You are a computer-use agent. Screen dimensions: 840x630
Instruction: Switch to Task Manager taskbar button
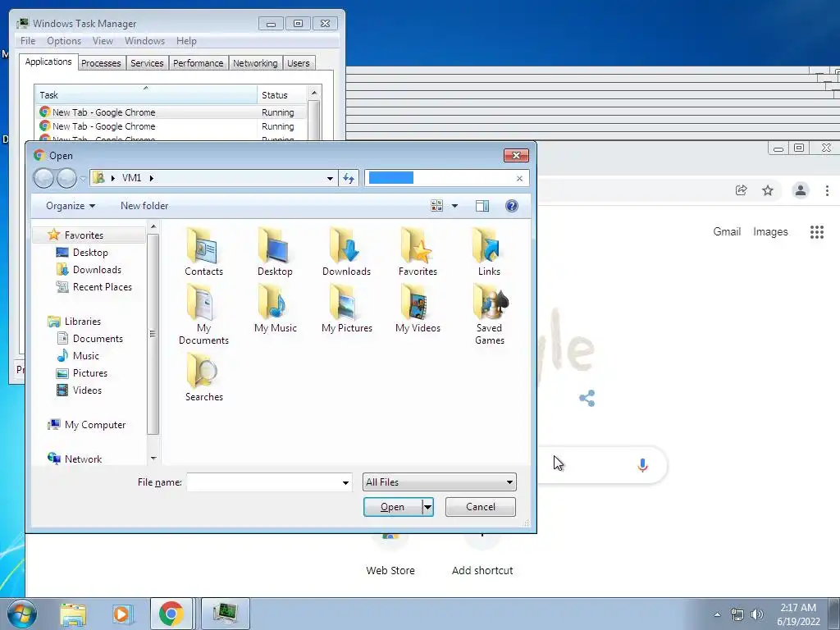coord(225,614)
